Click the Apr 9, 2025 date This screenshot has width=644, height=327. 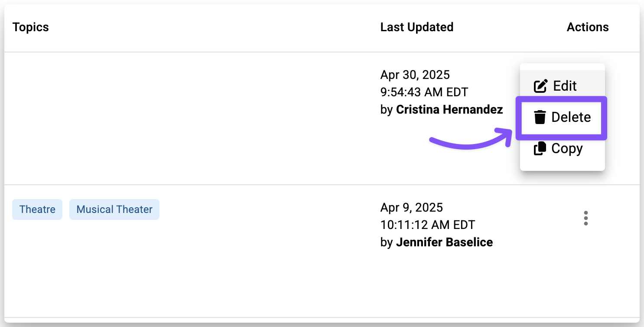point(411,207)
